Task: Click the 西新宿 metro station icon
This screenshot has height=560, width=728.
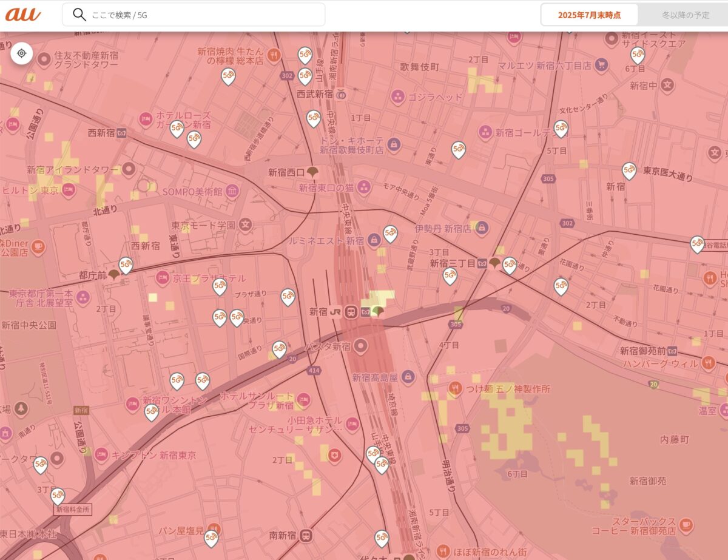Action: (122, 132)
